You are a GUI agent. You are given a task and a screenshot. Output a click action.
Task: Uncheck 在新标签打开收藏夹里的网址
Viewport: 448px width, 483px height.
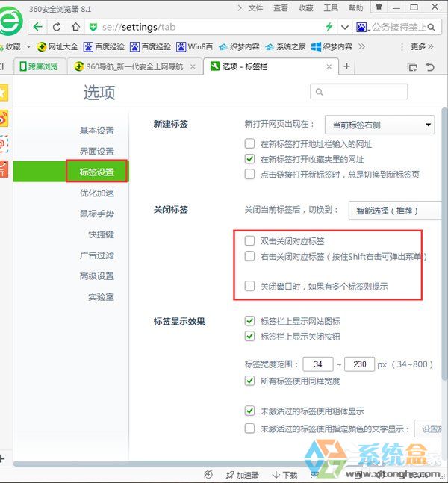click(249, 159)
